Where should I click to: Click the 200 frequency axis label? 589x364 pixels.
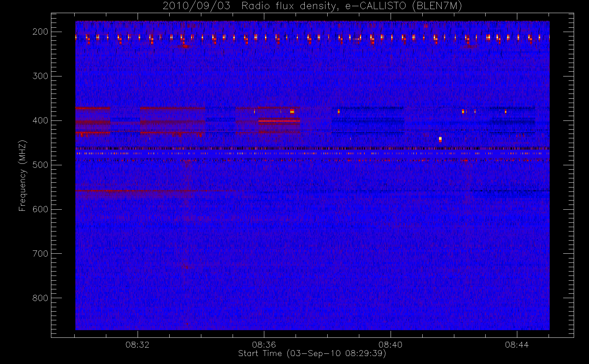click(40, 32)
